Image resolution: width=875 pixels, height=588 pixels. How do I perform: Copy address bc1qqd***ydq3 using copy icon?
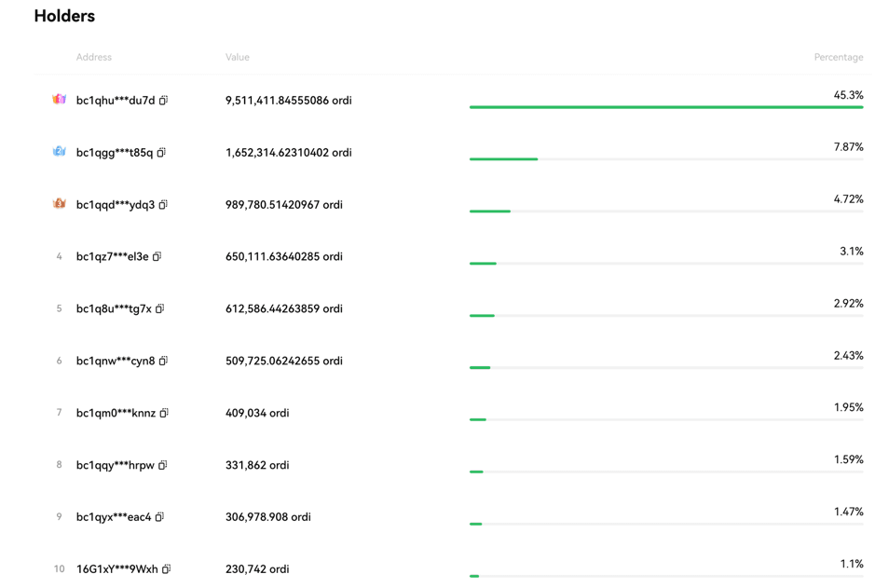[163, 205]
